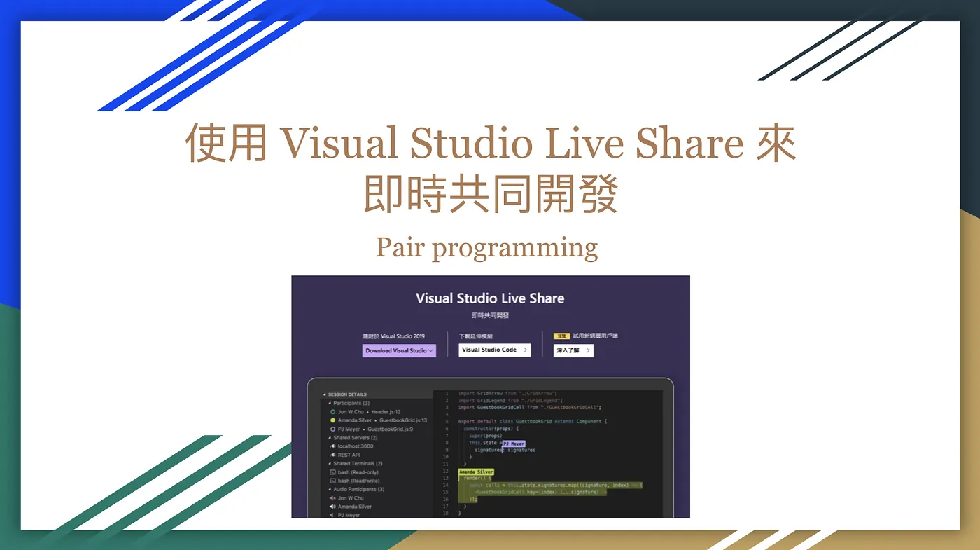Click the slide title '使用 Visual Studio Live Share 來'

pos(491,144)
